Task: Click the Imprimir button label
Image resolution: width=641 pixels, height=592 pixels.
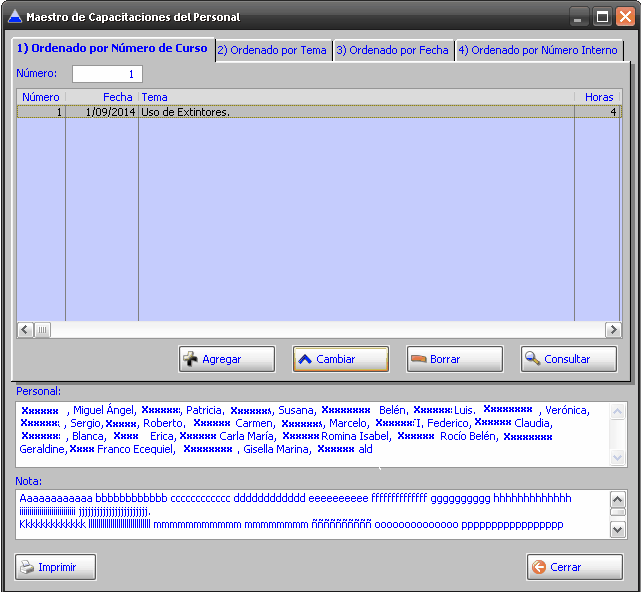Action: [x=57, y=567]
